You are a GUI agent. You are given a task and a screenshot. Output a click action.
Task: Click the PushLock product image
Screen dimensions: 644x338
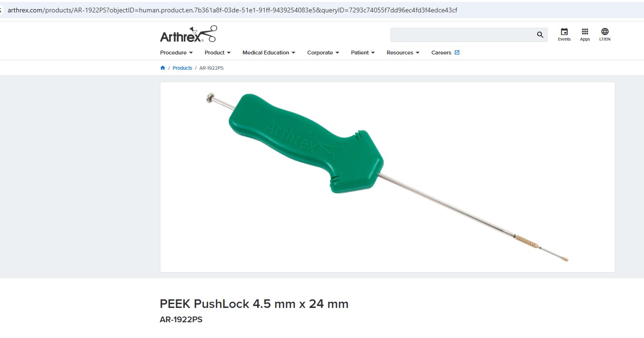pyautogui.click(x=387, y=177)
